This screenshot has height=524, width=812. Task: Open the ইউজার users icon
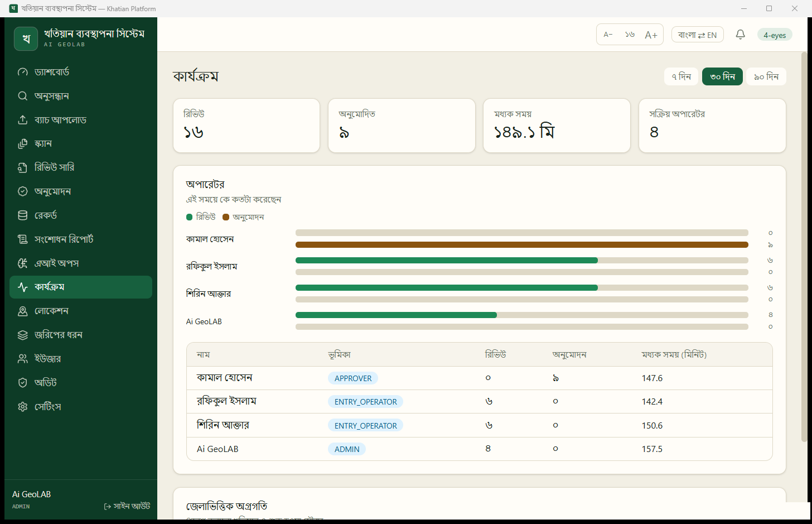tap(23, 359)
